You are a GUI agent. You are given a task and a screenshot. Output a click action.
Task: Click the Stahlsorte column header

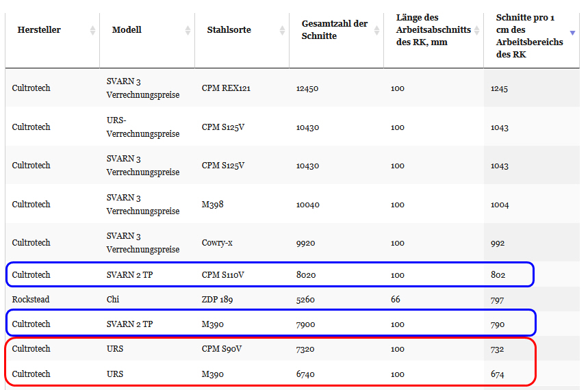(229, 29)
